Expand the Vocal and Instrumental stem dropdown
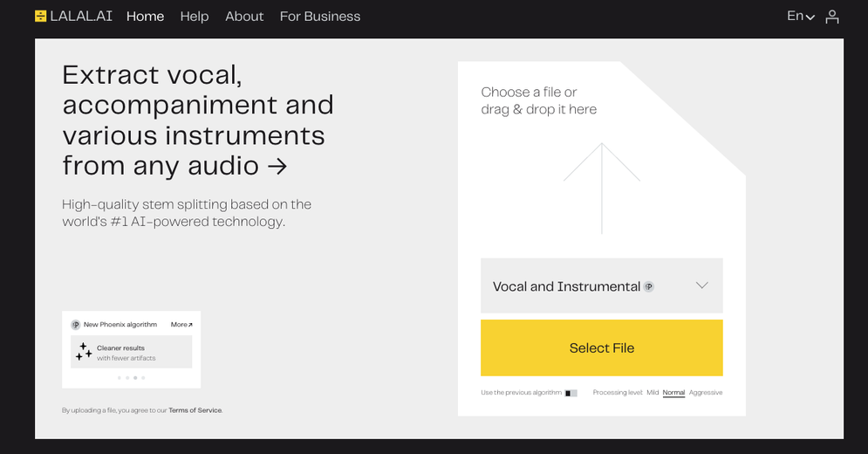 point(602,285)
